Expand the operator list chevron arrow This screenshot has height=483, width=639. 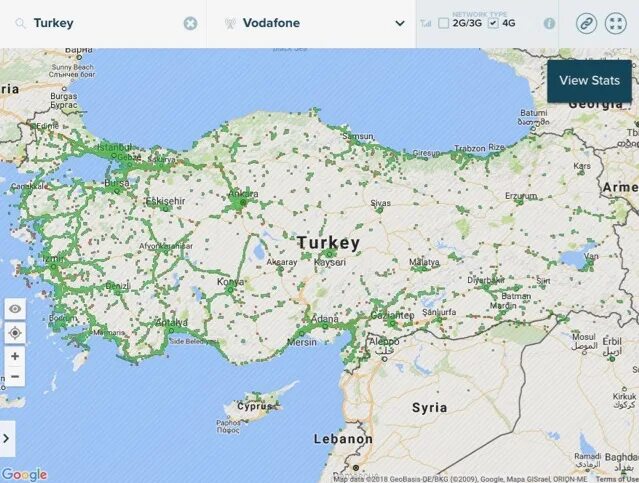(400, 23)
